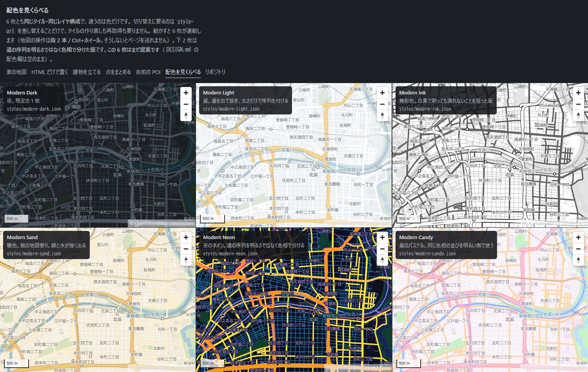Zoom in on the Modern Sand map
The height and width of the screenshot is (372, 588).
[x=186, y=238]
